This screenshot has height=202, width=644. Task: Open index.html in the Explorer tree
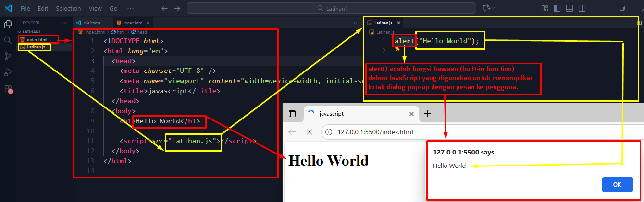click(37, 39)
